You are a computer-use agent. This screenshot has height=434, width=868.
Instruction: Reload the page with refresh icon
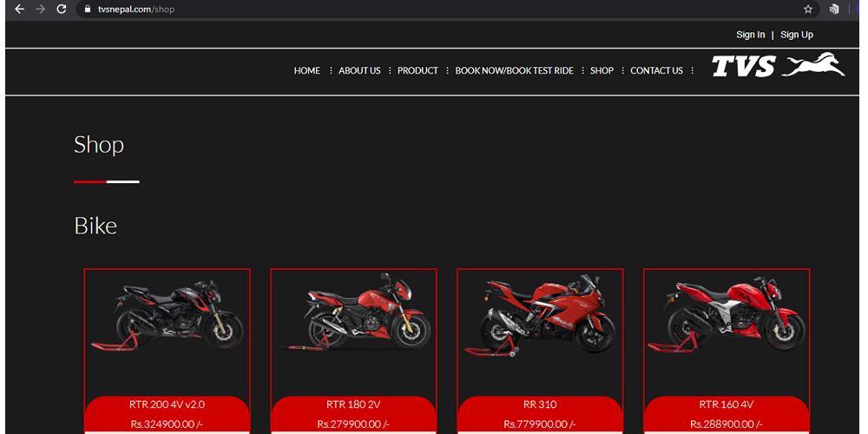pyautogui.click(x=61, y=9)
